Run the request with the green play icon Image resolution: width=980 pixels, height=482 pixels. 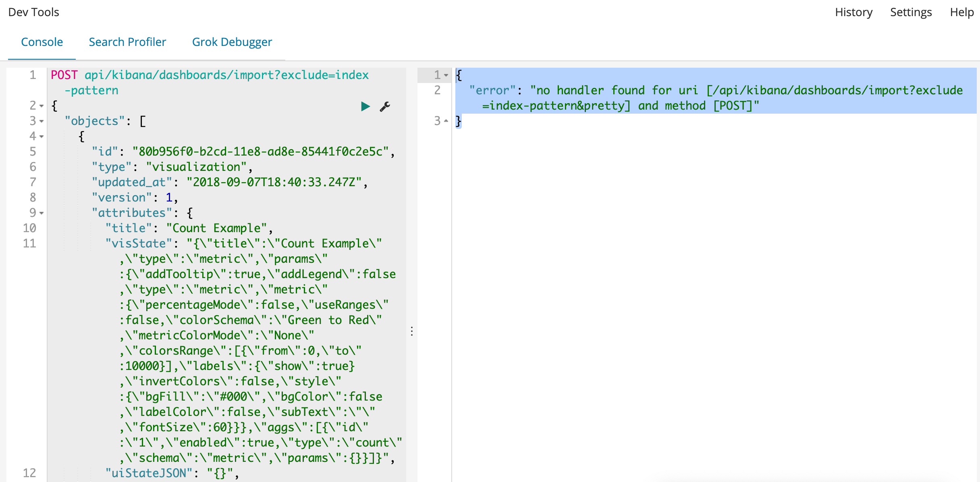(x=365, y=106)
